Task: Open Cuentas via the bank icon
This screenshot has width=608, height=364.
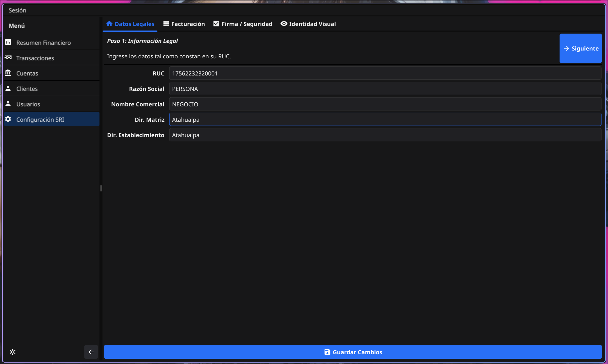Action: (x=8, y=73)
